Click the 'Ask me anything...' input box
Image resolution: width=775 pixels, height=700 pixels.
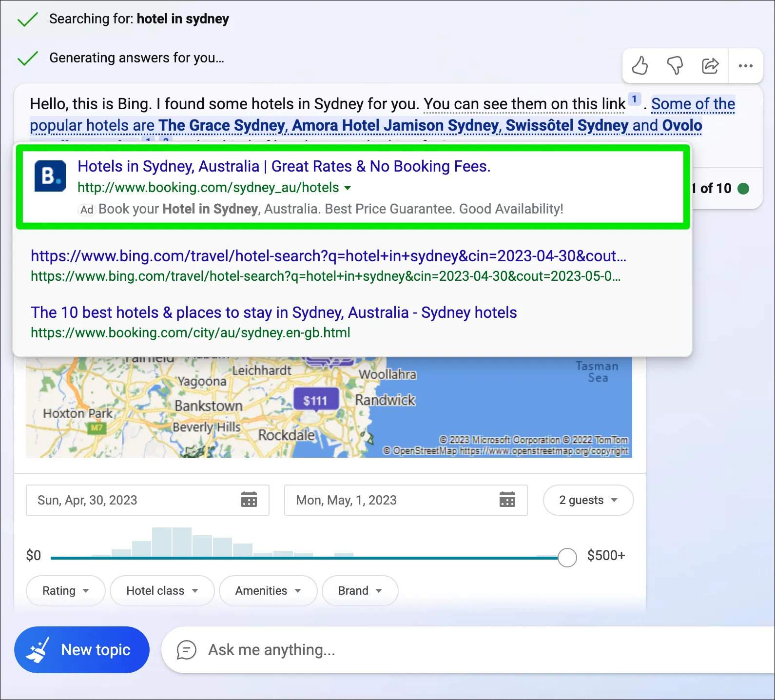(468, 650)
